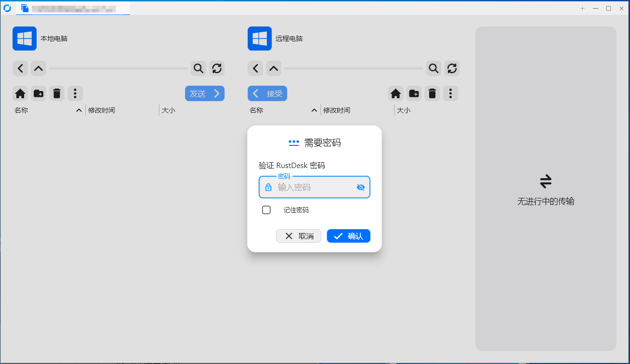Click the local path address bar
The image size is (630, 364).
118,68
